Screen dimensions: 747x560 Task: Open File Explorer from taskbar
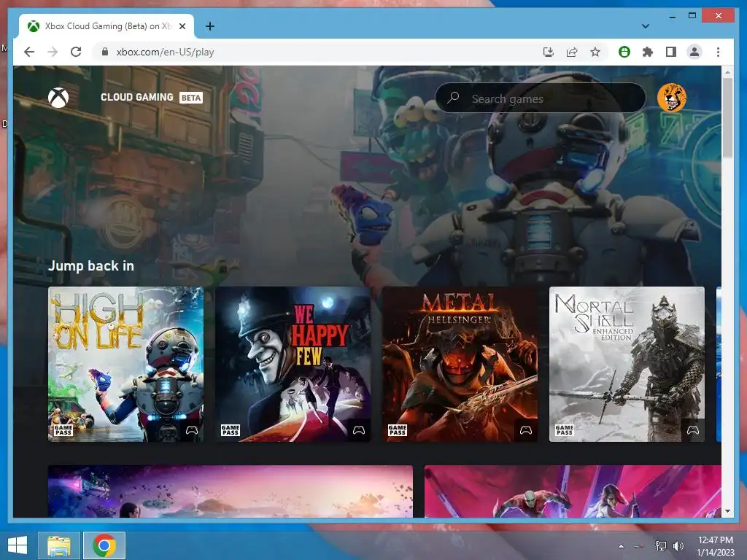tap(59, 545)
